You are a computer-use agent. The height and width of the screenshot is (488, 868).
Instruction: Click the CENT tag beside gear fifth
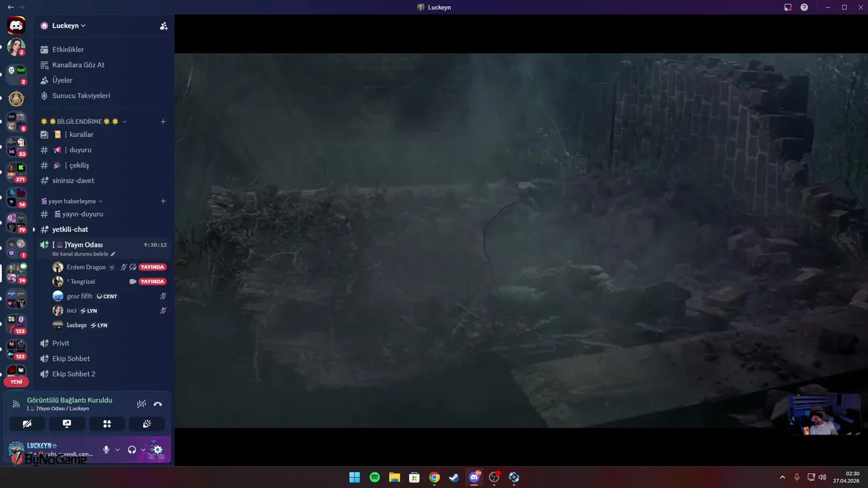pos(107,296)
